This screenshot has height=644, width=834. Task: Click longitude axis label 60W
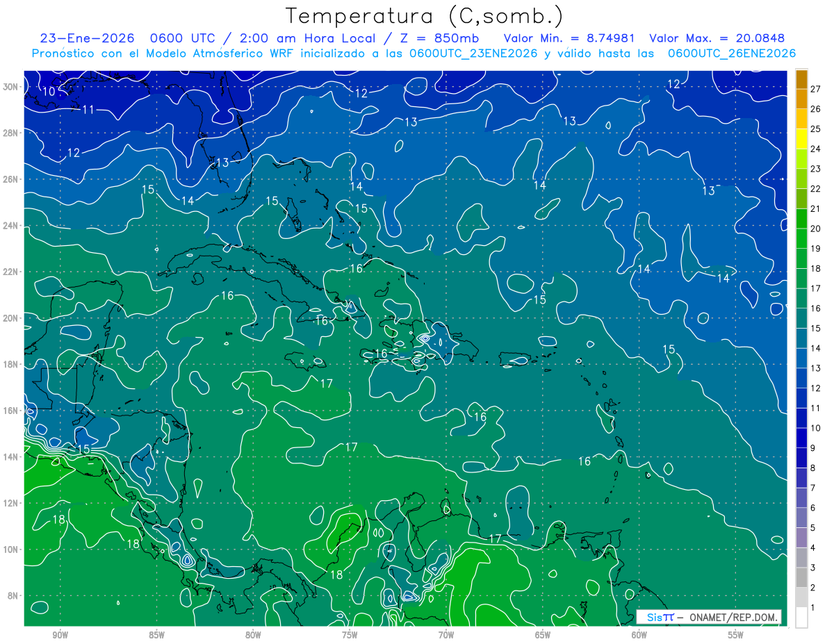(x=639, y=636)
